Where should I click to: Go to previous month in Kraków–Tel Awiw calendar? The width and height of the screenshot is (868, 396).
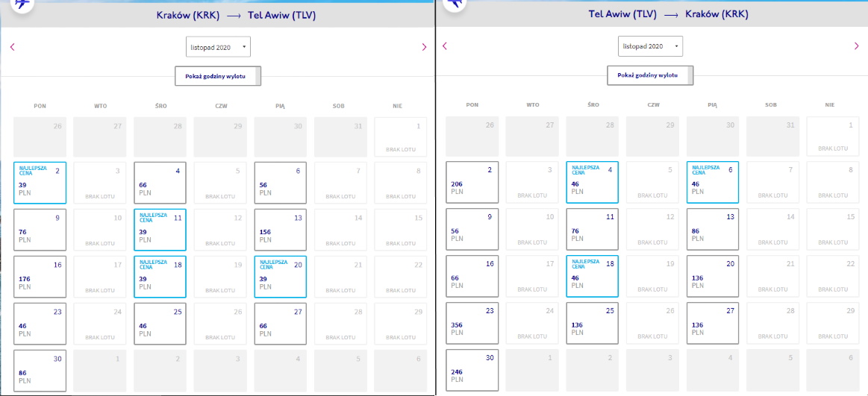tap(12, 47)
